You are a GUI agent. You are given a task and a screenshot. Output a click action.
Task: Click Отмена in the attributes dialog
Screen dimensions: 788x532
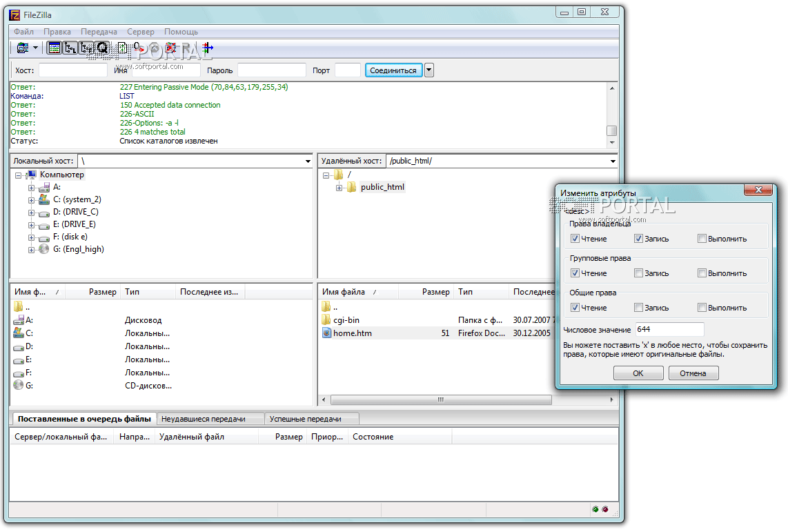pyautogui.click(x=693, y=373)
